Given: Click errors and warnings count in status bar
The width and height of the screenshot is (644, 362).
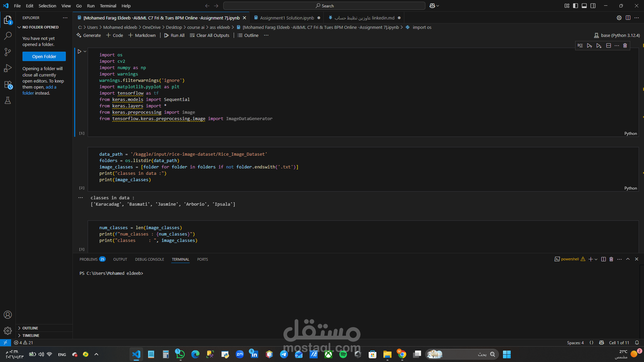Looking at the screenshot, I should pyautogui.click(x=24, y=343).
